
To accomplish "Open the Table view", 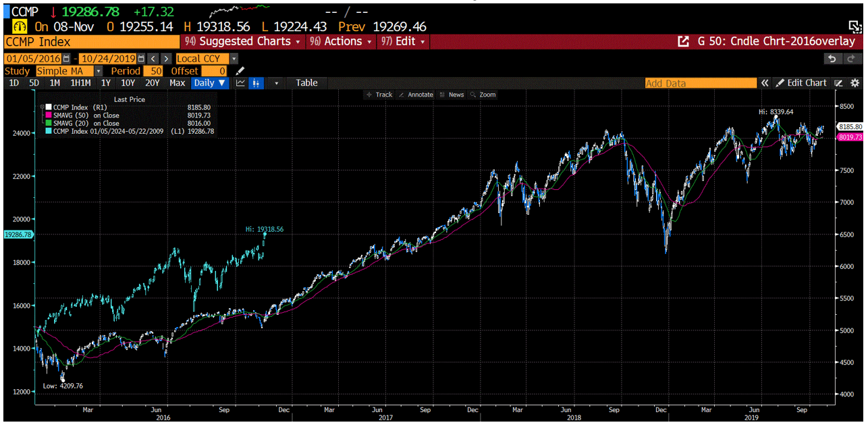I will pyautogui.click(x=307, y=82).
